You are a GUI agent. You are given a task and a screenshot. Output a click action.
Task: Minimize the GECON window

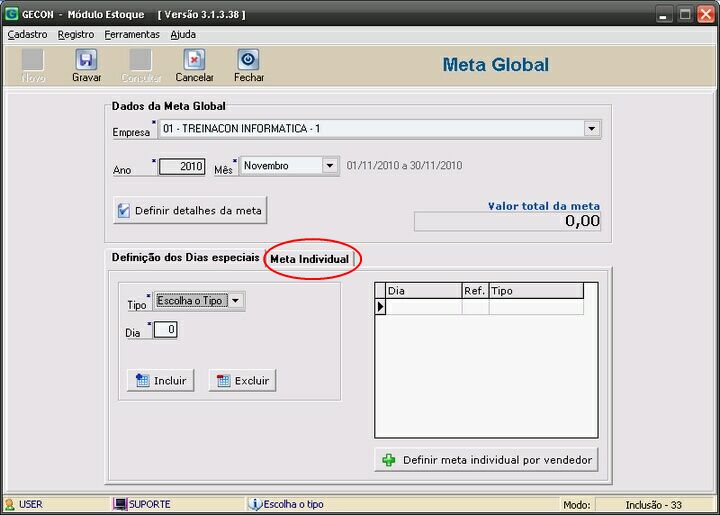tap(663, 14)
